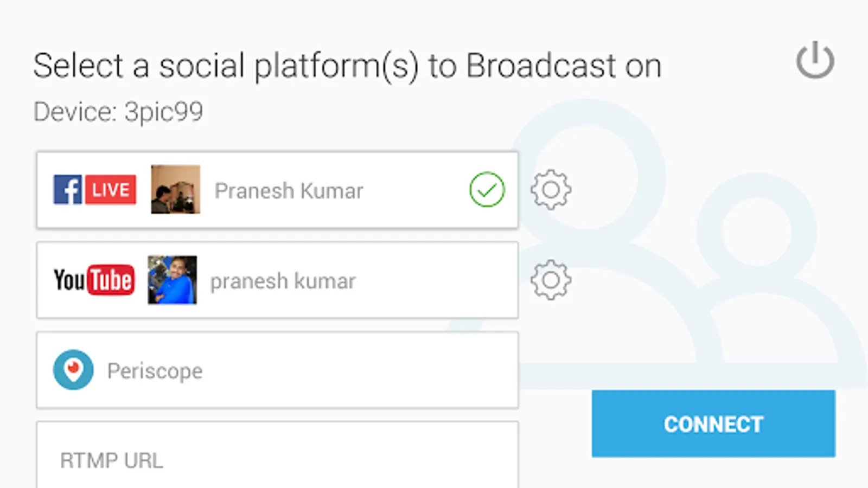Click the red LIVE badge
Image resolution: width=868 pixels, height=488 pixels.
pyautogui.click(x=111, y=190)
